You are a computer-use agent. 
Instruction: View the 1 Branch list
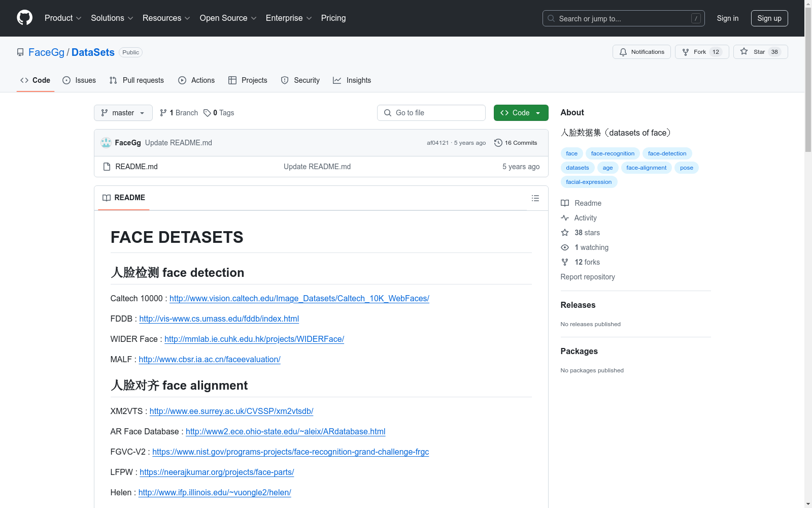tap(179, 113)
